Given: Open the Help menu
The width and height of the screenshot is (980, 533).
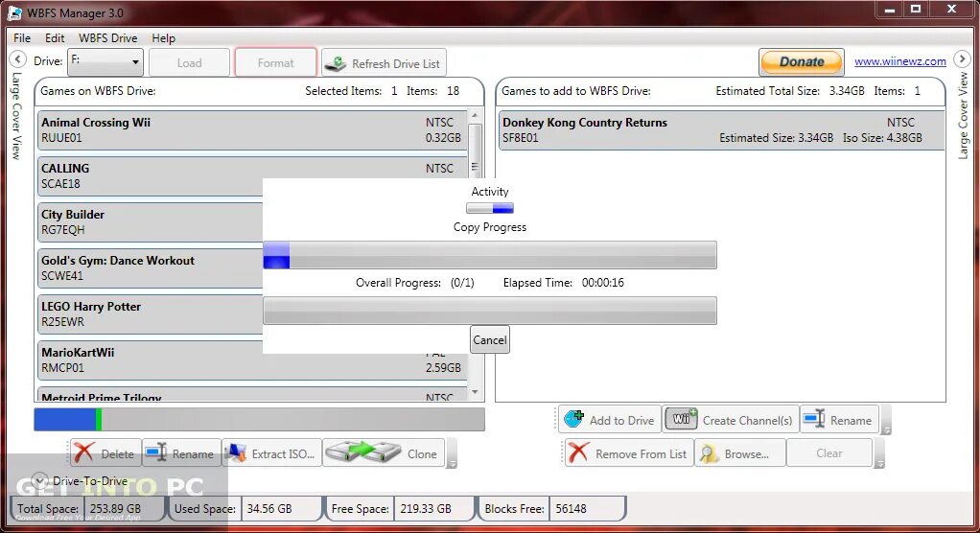Looking at the screenshot, I should coord(163,38).
